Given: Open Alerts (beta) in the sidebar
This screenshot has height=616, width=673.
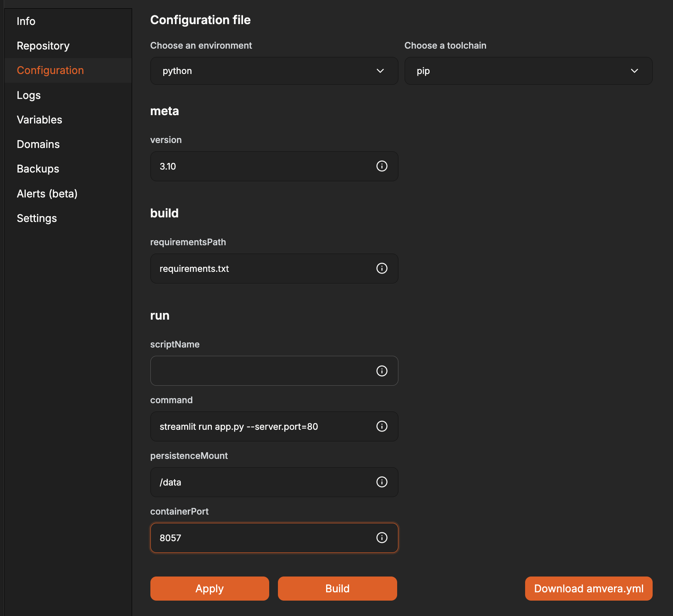Looking at the screenshot, I should 68,194.
